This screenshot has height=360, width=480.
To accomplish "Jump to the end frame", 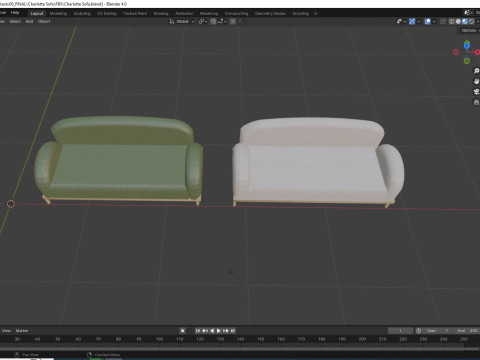I will (x=233, y=331).
